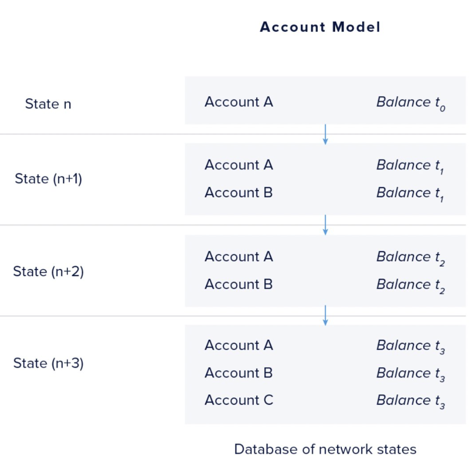Screen dimensions: 476x467
Task: Click the State (n+3) label
Action: click(x=48, y=363)
